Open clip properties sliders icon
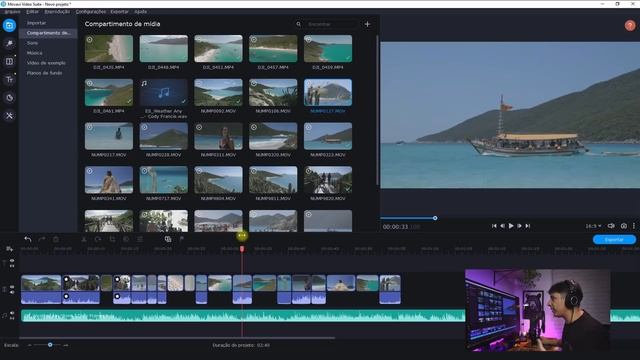The image size is (640, 360). pyautogui.click(x=140, y=239)
